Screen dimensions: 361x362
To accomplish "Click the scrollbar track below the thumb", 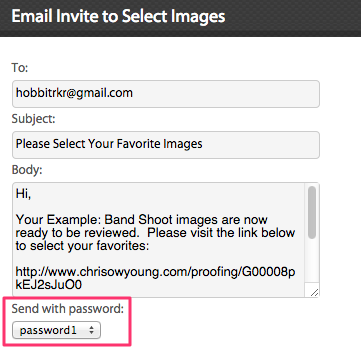I will point(312,262).
